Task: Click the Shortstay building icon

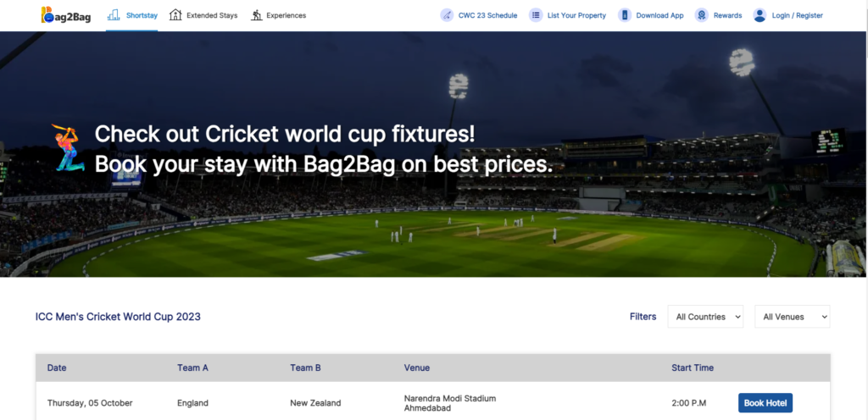Action: click(114, 15)
